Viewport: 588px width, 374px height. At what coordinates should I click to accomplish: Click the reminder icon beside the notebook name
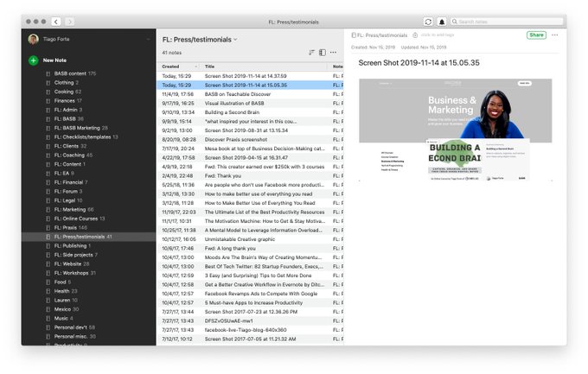[x=415, y=35]
